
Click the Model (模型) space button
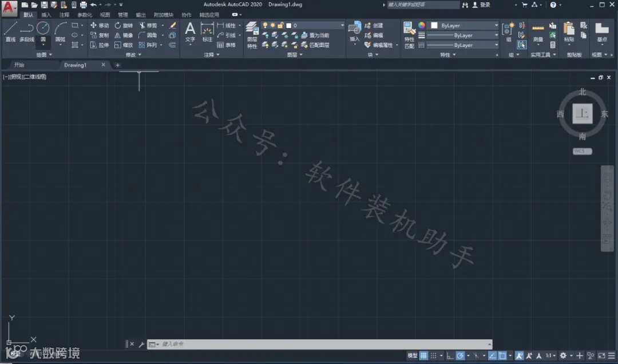[412, 355]
